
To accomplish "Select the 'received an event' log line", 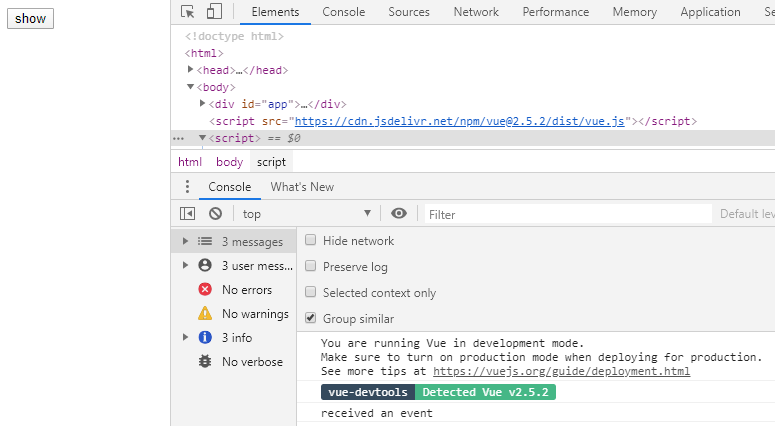I will (377, 413).
